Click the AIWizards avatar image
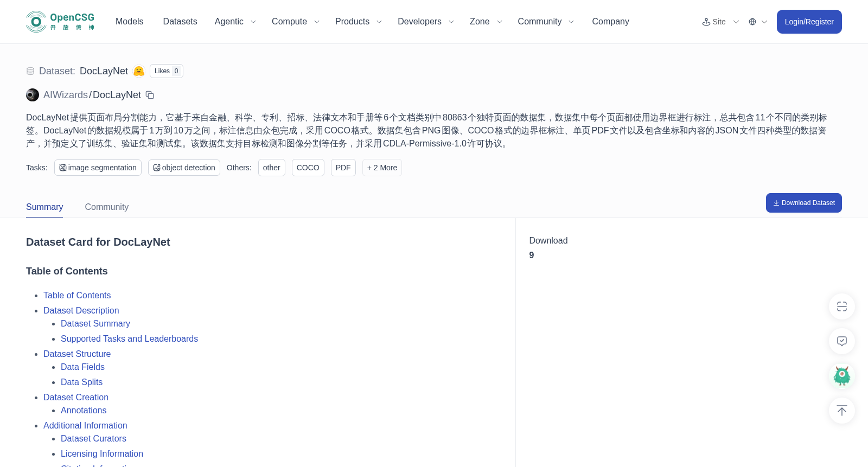Image resolution: width=868 pixels, height=467 pixels. pyautogui.click(x=33, y=95)
